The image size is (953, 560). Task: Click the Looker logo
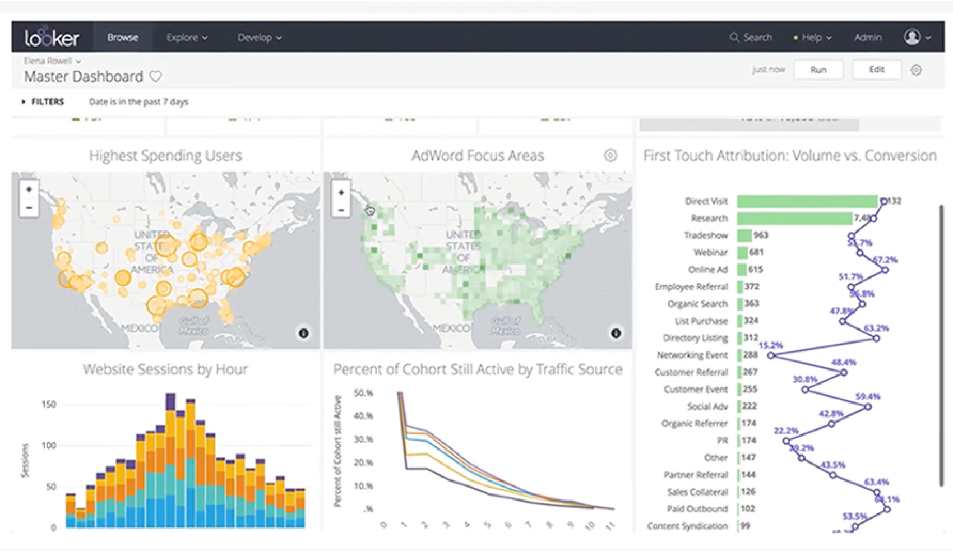coord(53,37)
